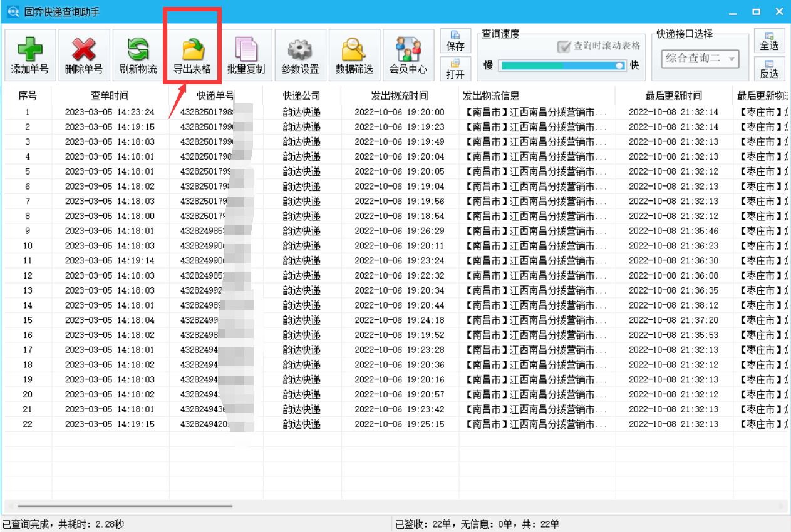Click the 删除单号 (Delete Number) icon

click(x=83, y=54)
